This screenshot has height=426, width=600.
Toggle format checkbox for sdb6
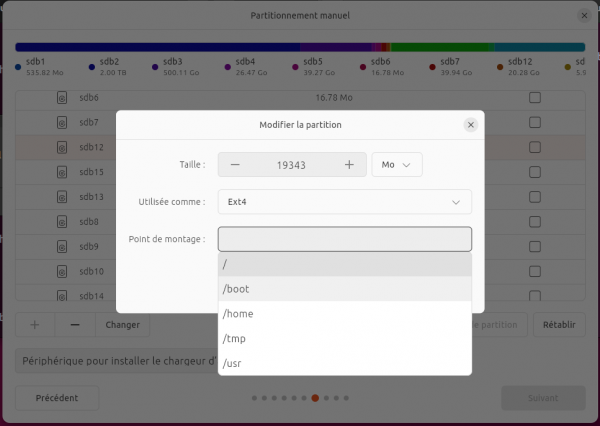[535, 98]
